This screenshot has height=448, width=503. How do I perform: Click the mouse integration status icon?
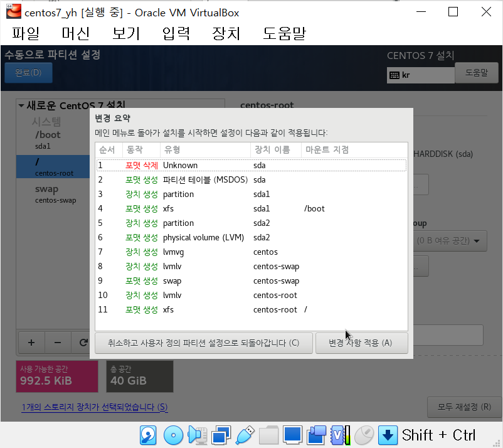pos(364,435)
